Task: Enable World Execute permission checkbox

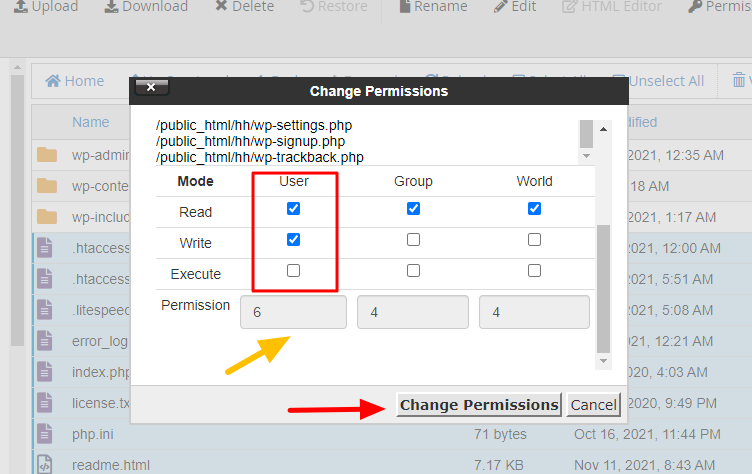Action: point(534,271)
